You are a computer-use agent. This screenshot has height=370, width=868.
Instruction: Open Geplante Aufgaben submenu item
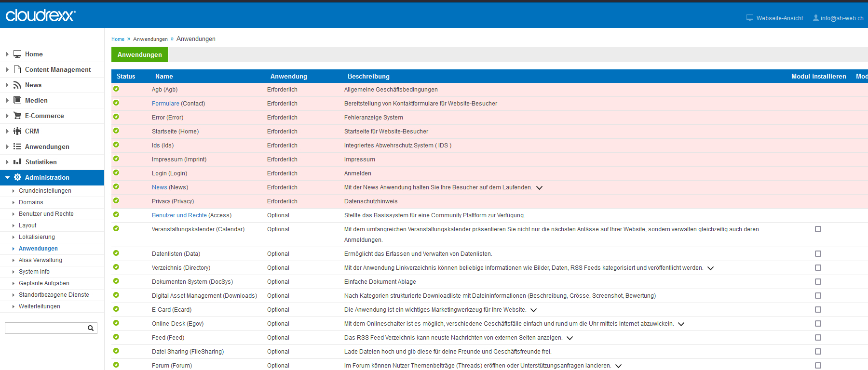(44, 283)
